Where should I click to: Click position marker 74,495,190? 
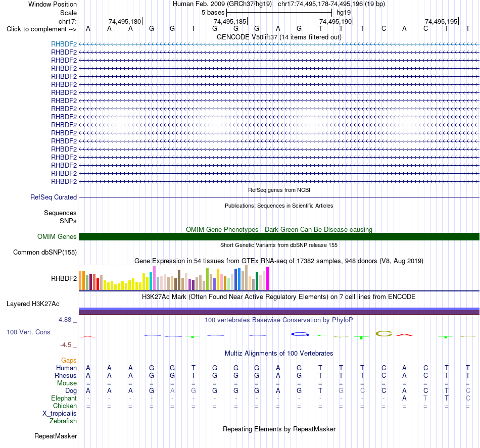click(335, 21)
